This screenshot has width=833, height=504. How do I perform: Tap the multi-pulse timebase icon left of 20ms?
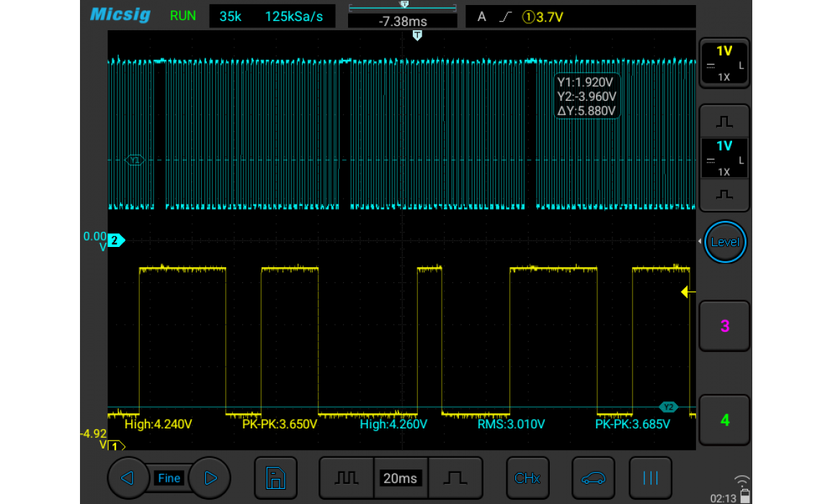point(347,478)
